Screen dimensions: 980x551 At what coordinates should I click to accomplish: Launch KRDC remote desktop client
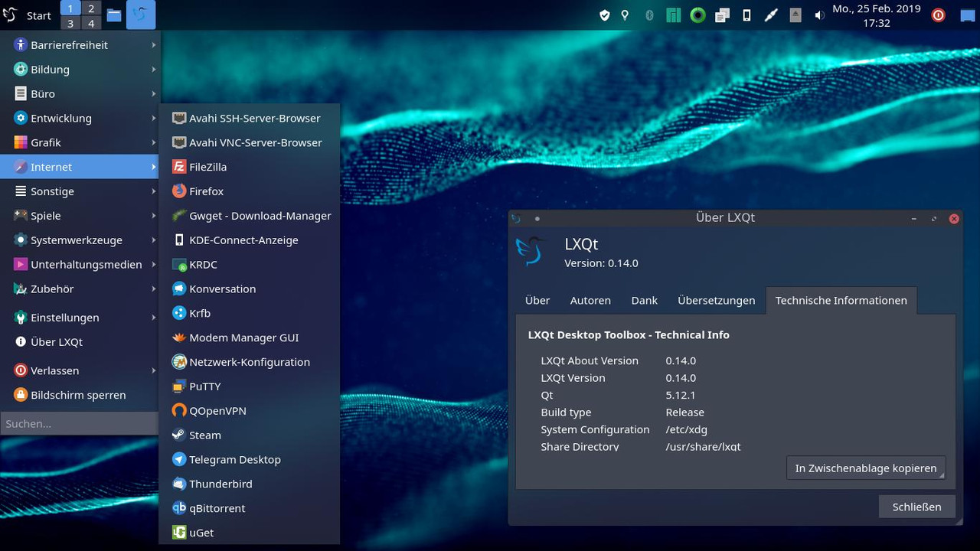249,265
